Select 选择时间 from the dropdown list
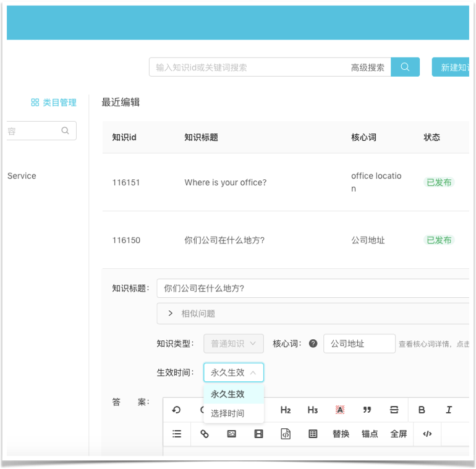This screenshot has height=469, width=476. click(227, 413)
